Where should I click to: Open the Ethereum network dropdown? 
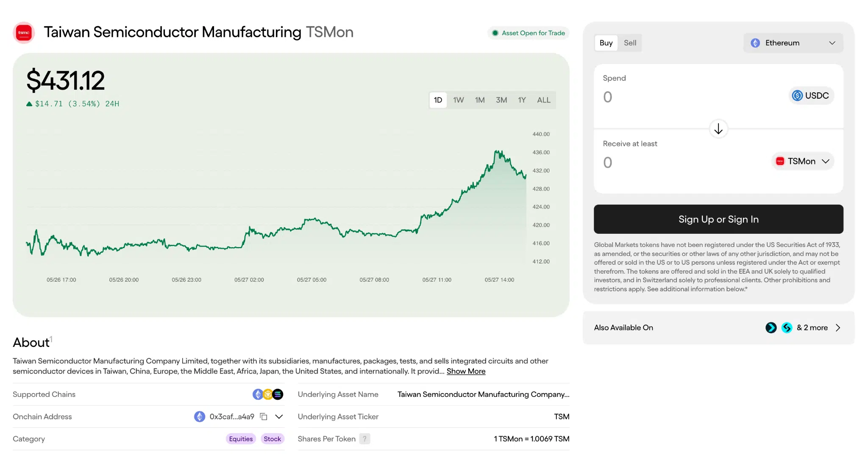[793, 43]
